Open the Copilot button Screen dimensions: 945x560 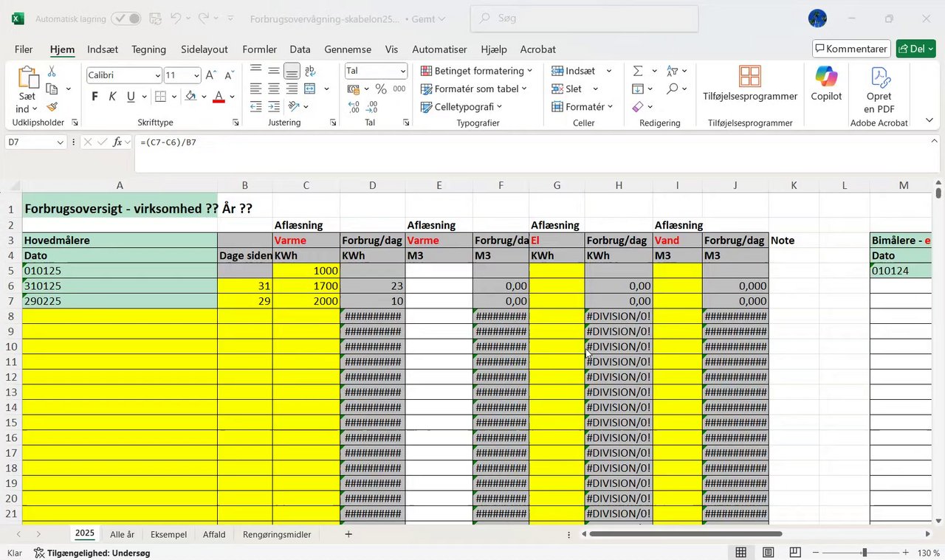826,83
